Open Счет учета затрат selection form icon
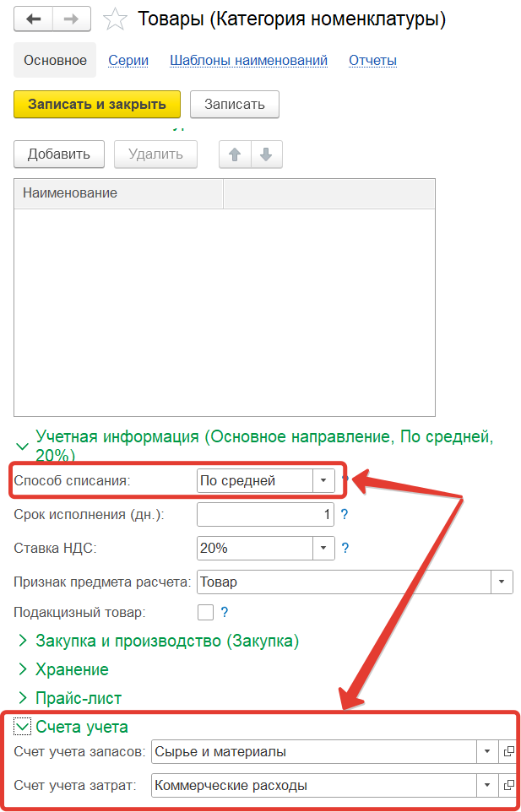 507,786
